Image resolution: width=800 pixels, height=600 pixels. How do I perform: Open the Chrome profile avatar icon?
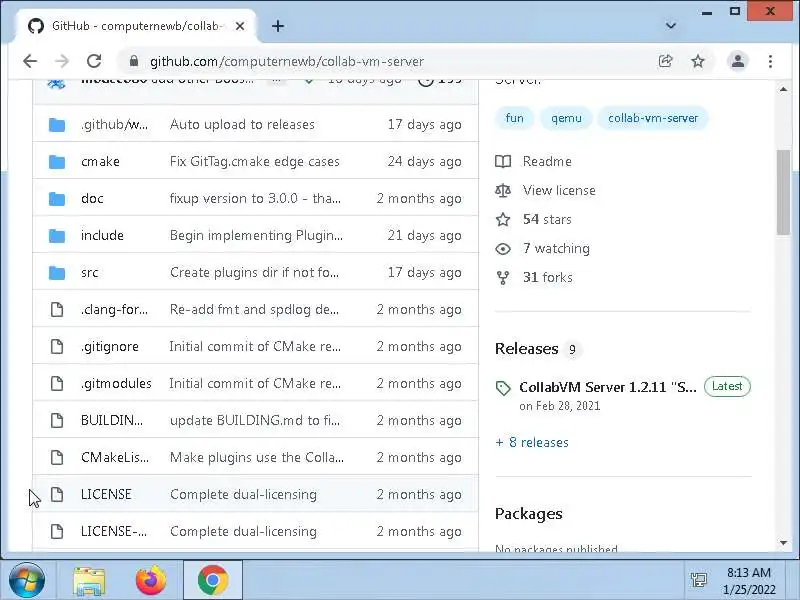point(738,61)
